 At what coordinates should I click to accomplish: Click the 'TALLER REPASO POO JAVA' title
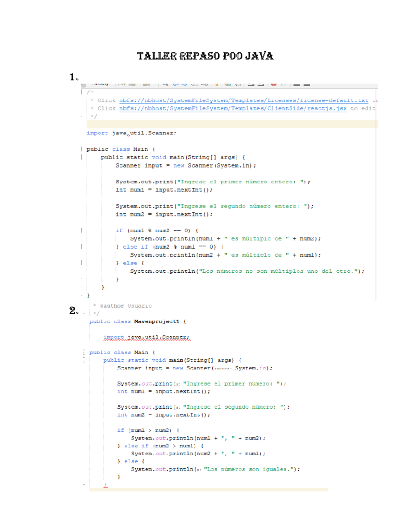[x=205, y=56]
